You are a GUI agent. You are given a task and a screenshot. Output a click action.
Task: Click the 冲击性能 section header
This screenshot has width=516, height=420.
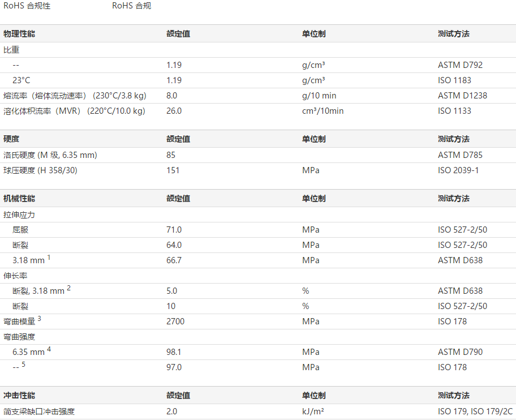click(x=19, y=396)
